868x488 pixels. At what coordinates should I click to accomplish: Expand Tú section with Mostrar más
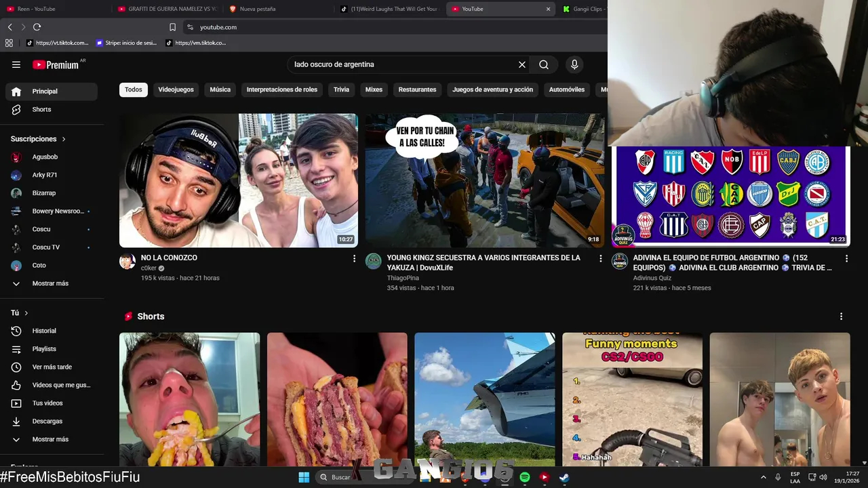pyautogui.click(x=52, y=439)
